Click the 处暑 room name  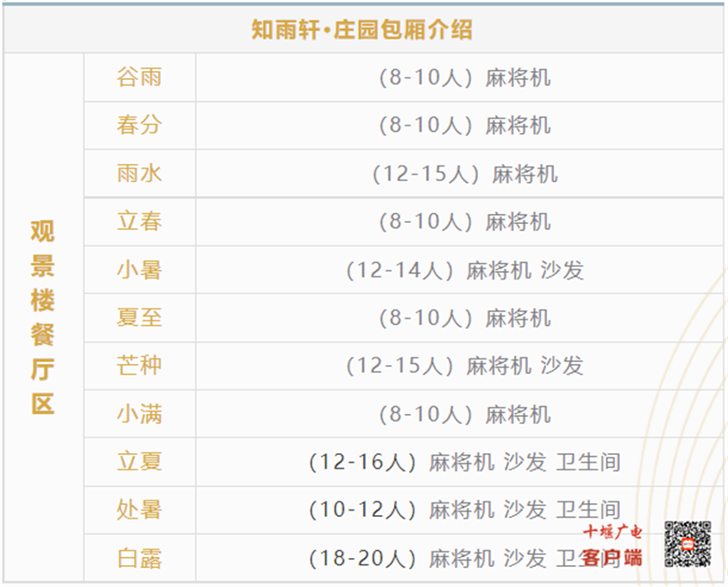(139, 510)
